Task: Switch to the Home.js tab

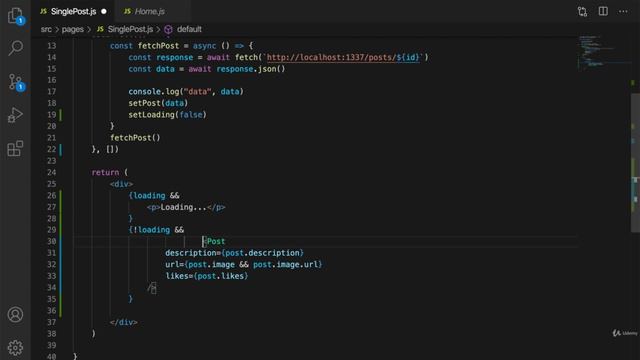Action: 150,11
